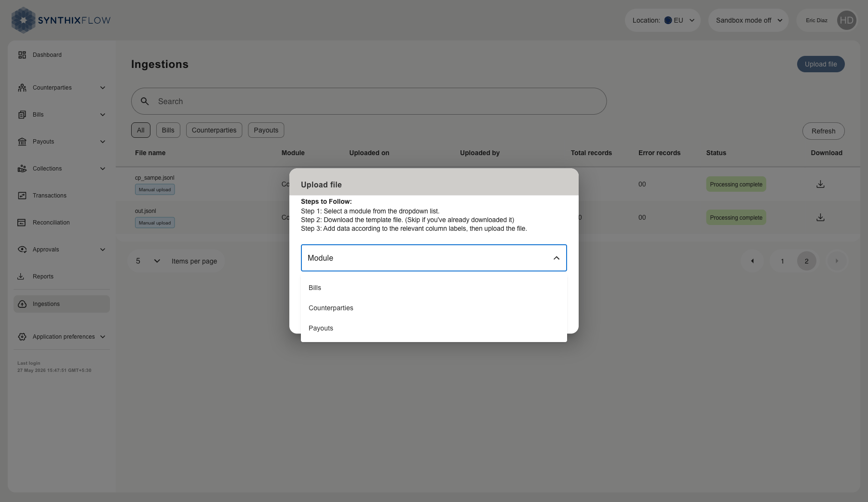Click the Collections hand-coins icon
The image size is (868, 502).
[22, 169]
